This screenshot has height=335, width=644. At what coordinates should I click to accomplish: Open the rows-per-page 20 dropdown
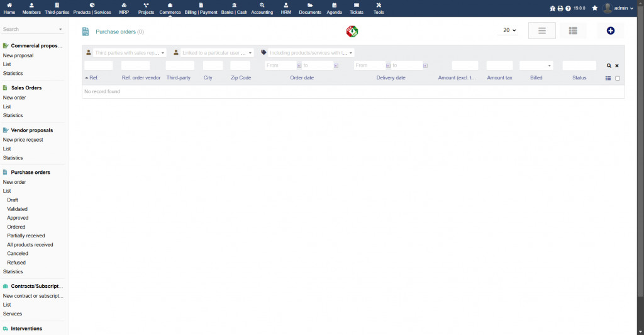(509, 30)
